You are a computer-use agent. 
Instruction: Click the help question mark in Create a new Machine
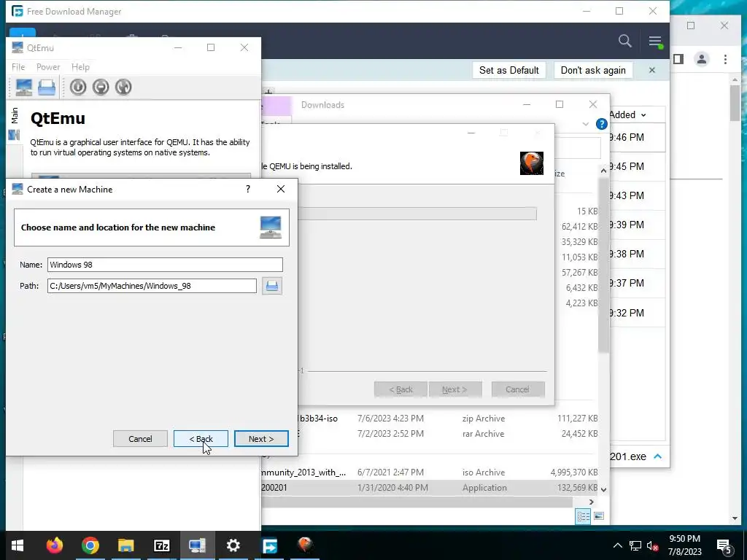click(248, 189)
